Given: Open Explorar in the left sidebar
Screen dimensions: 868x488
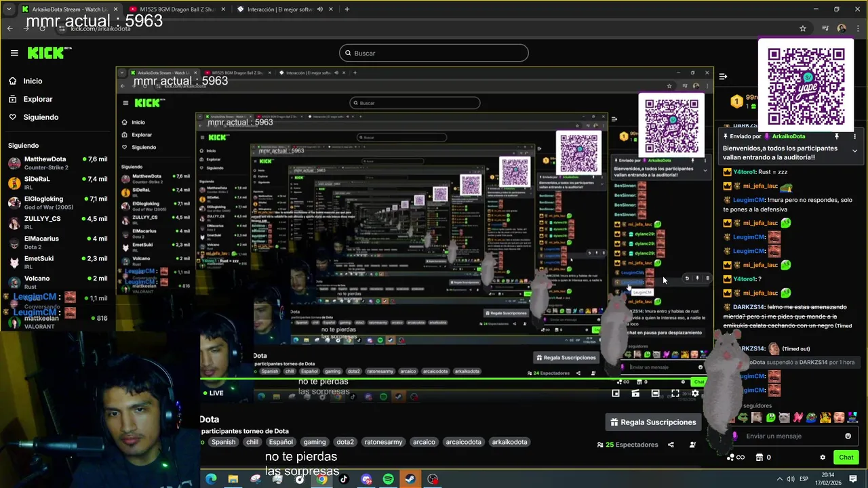Looking at the screenshot, I should coord(37,99).
